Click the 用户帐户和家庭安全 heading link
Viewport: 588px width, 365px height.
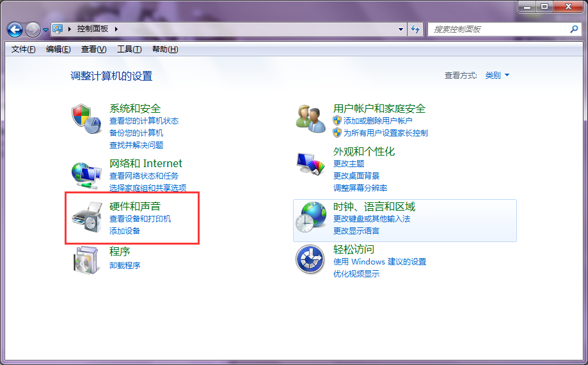(379, 108)
